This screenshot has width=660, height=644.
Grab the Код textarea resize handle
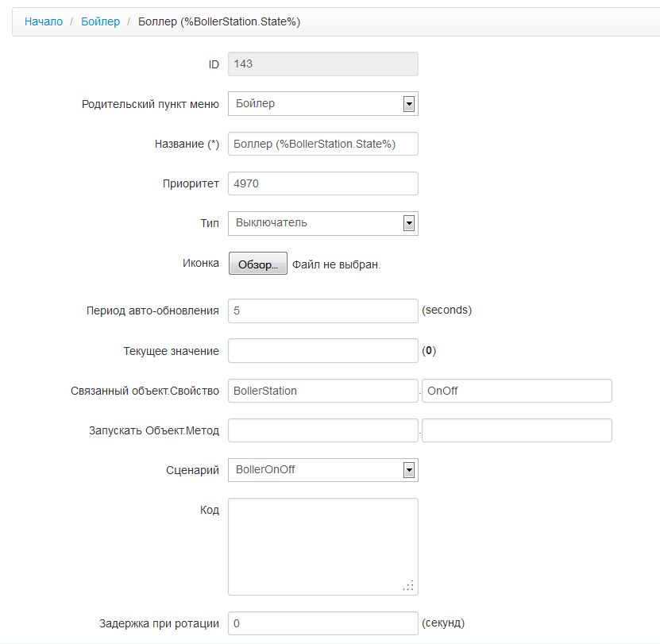pyautogui.click(x=410, y=587)
